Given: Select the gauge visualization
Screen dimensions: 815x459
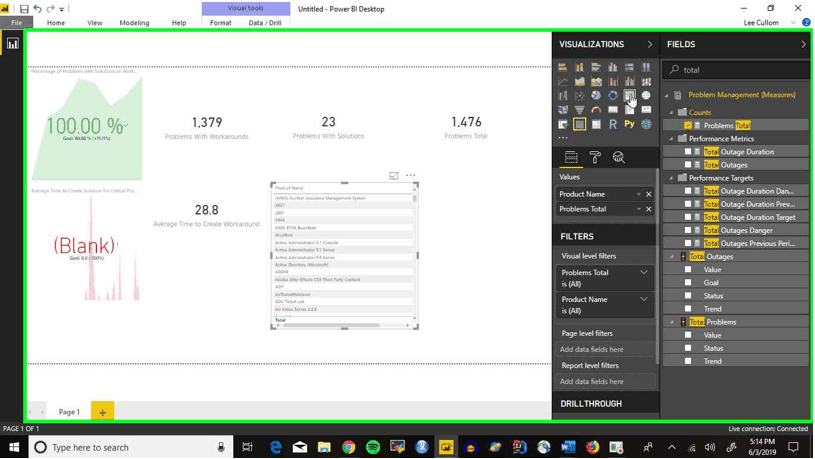Looking at the screenshot, I should point(596,110).
